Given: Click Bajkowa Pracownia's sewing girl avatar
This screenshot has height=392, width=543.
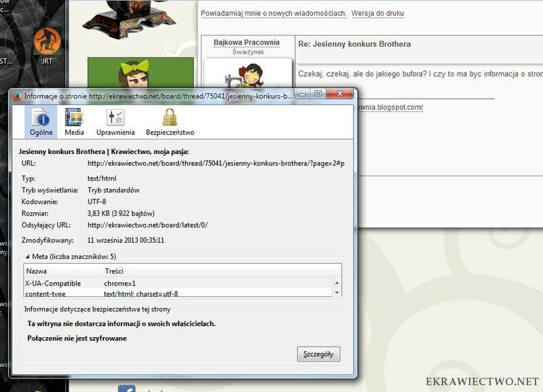Looking at the screenshot, I should point(247,77).
